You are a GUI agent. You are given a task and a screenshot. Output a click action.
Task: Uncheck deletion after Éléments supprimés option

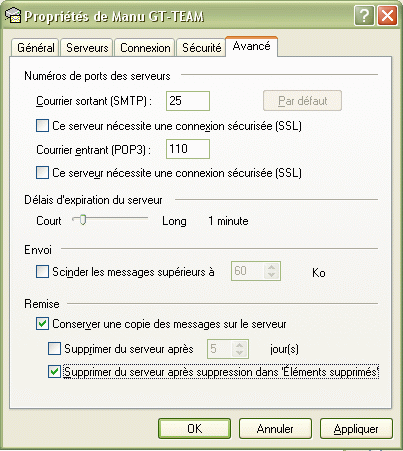[x=54, y=372]
